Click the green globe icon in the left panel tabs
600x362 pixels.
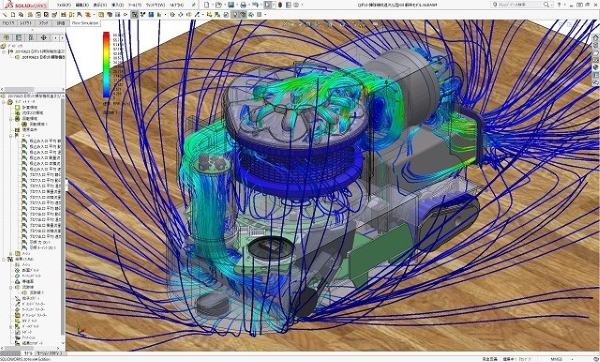[x=6, y=38]
